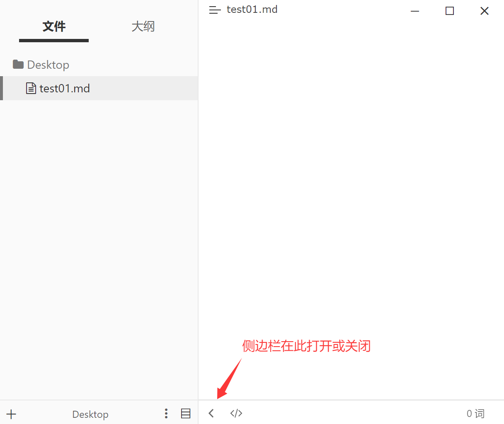Click the test01.md title in title bar
The image size is (504, 424).
252,10
